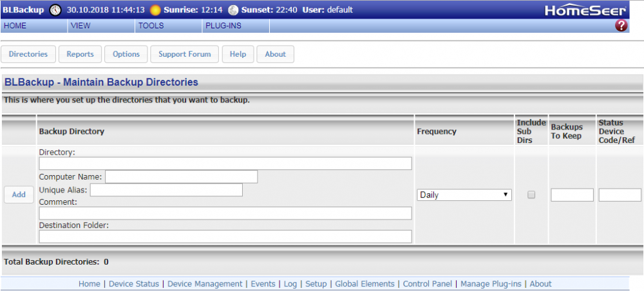This screenshot has width=644, height=291.
Task: Open the VIEW menu
Action: point(80,26)
